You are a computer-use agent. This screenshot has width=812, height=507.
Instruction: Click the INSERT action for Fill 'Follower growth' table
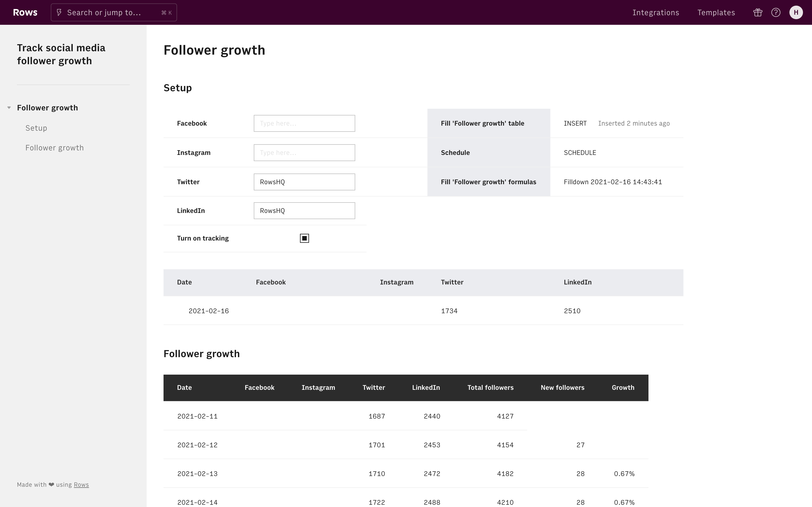575,123
